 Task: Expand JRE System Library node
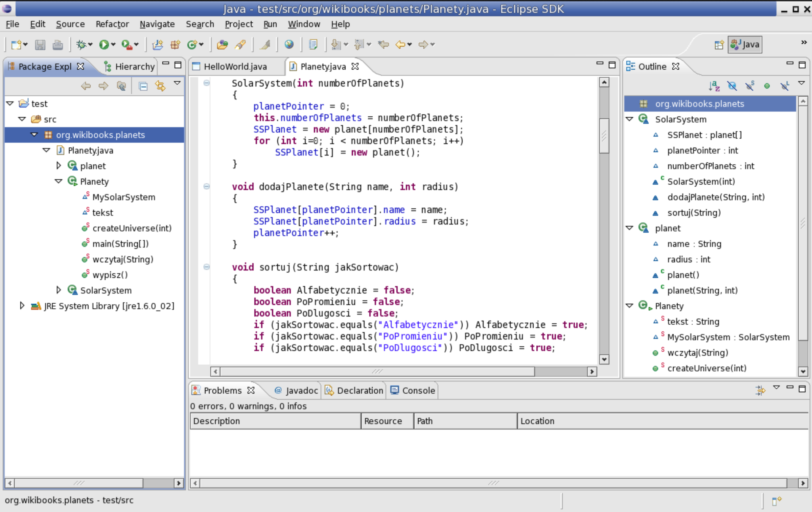22,305
